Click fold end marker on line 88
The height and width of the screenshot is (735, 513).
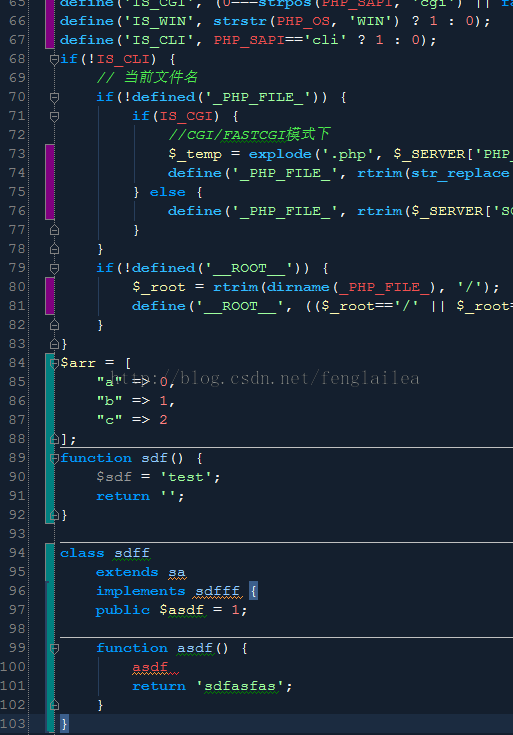click(x=54, y=439)
